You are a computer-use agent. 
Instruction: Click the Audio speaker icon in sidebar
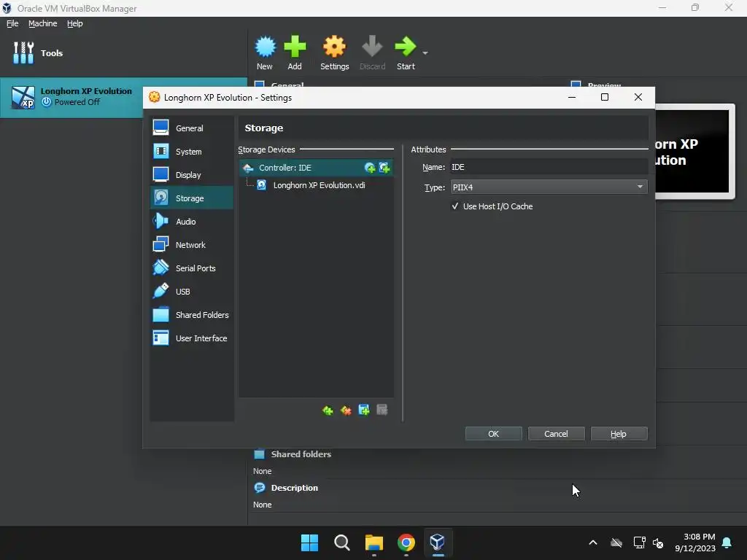pos(161,221)
